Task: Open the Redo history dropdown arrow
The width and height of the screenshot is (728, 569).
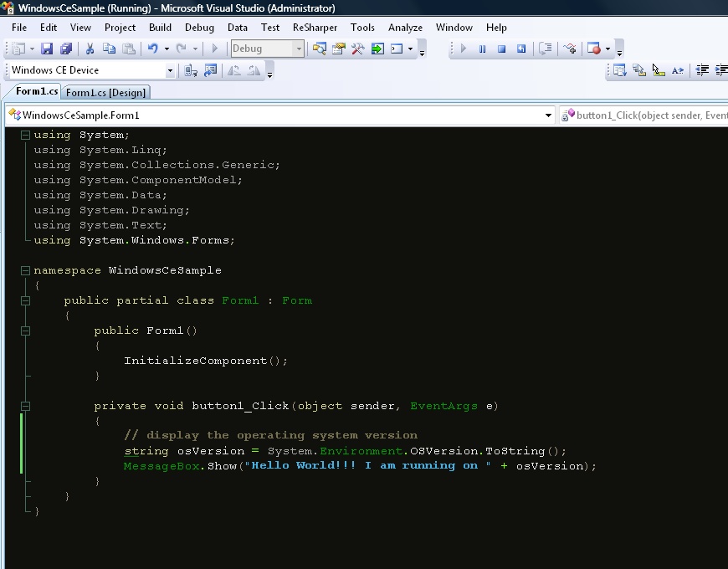Action: tap(195, 49)
